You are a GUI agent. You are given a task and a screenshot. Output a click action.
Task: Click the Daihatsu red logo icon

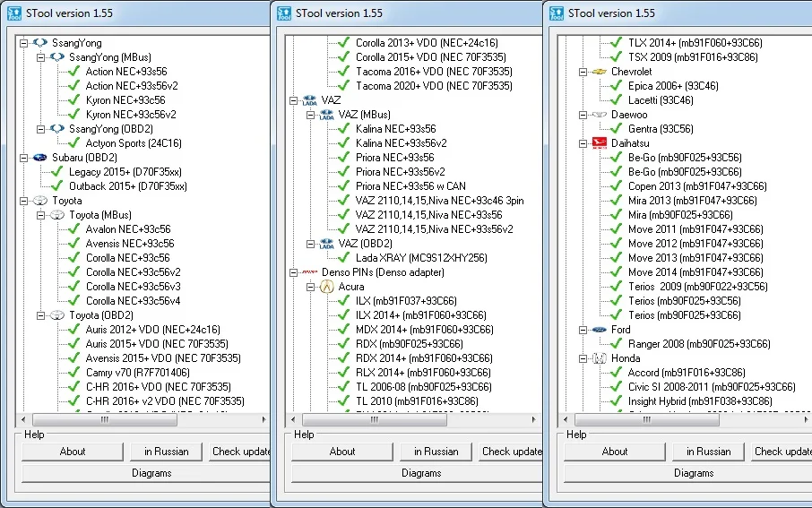(600, 143)
